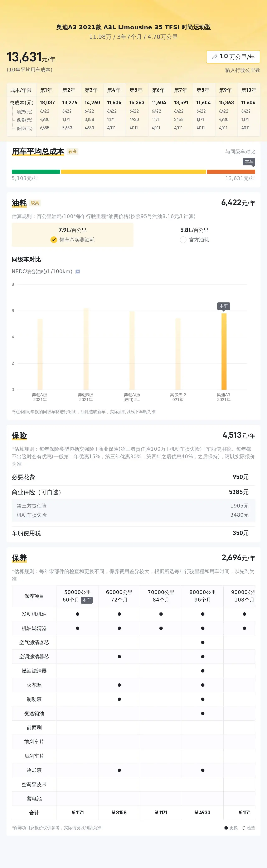This screenshot has width=267, height=868.
Task: Click the 奥迪A3 2021年 chart bar
Action: (x=224, y=352)
